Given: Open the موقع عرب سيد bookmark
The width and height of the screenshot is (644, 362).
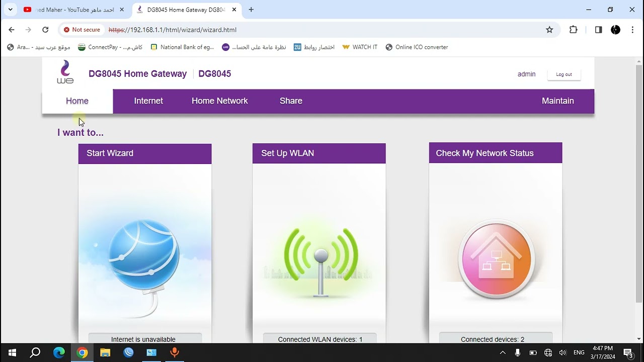Looking at the screenshot, I should point(39,47).
